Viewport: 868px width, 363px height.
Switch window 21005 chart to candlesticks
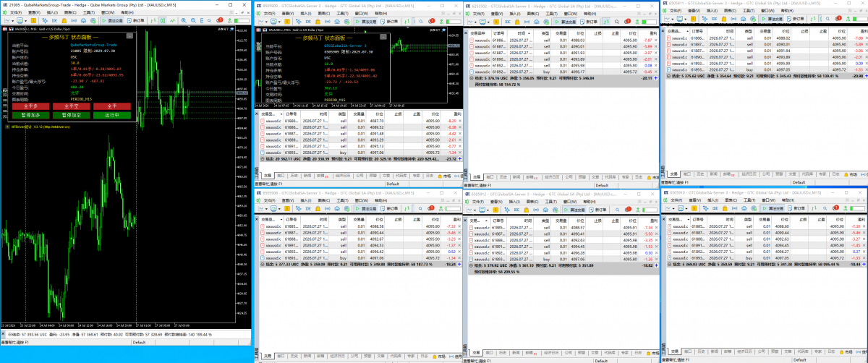point(162,20)
